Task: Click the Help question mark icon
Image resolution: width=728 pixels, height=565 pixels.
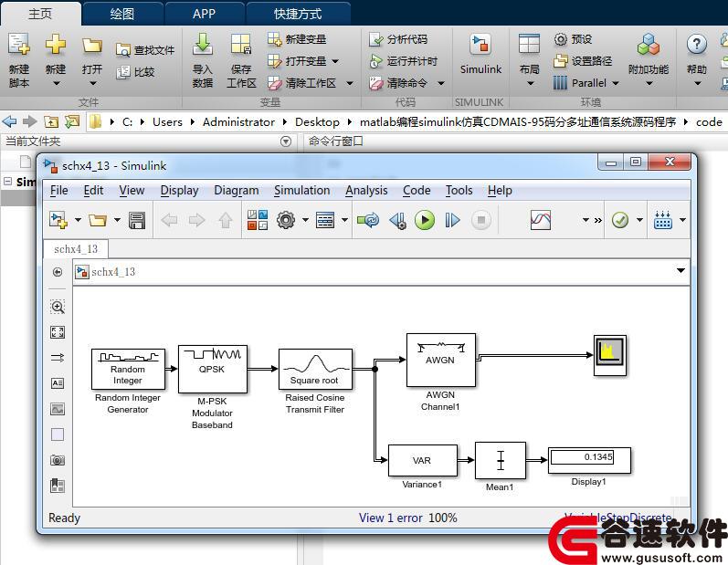Action: click(x=696, y=45)
